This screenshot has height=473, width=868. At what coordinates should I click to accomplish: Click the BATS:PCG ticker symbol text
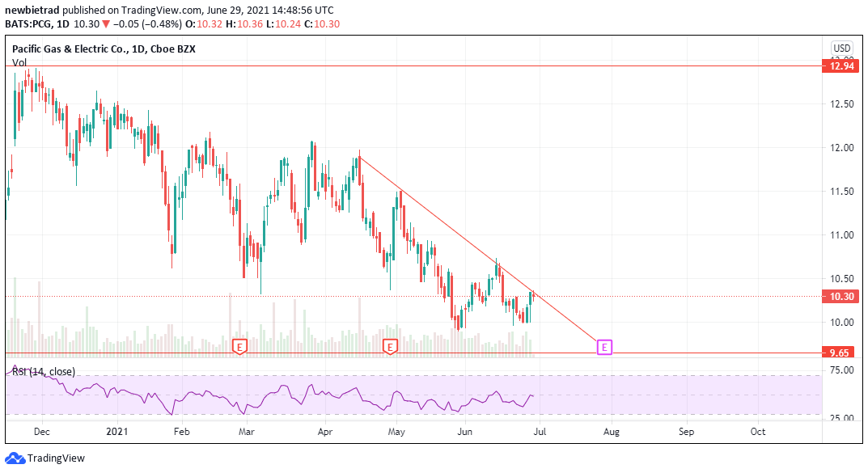coord(29,23)
